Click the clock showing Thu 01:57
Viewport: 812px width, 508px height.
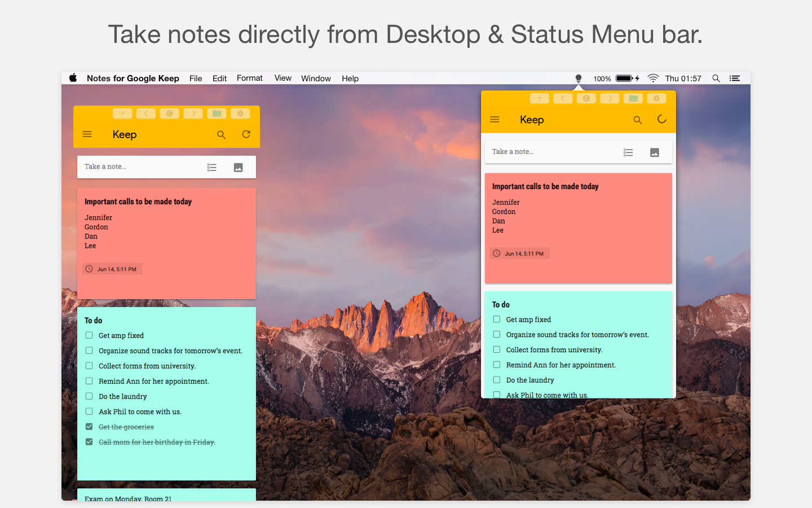point(683,78)
